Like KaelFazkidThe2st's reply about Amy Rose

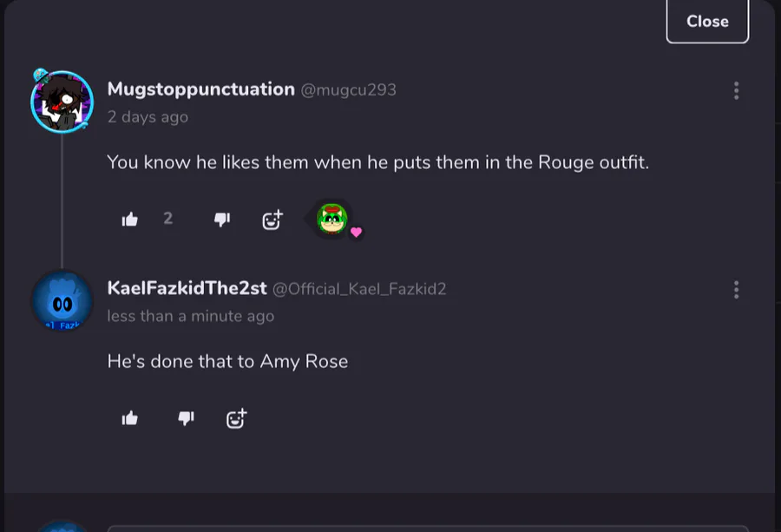click(x=130, y=418)
